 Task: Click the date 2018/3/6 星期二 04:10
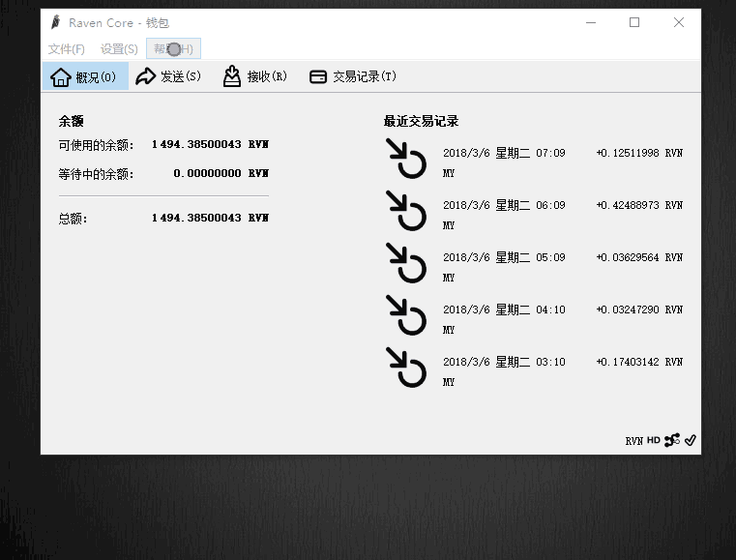pyautogui.click(x=504, y=309)
